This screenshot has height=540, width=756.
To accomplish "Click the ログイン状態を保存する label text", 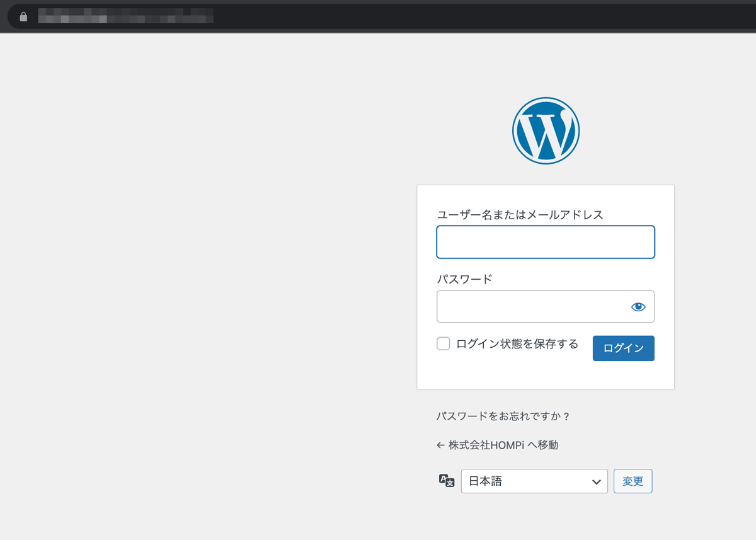I will click(517, 344).
